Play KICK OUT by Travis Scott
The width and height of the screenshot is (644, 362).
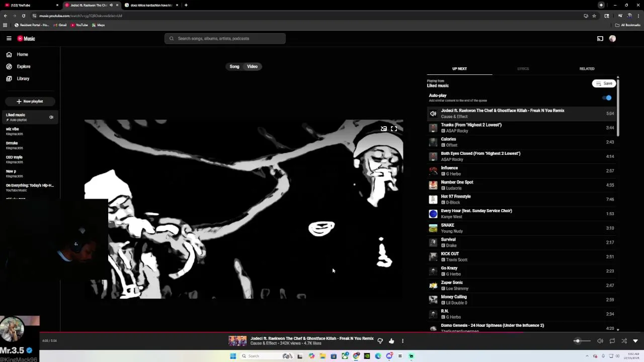[522, 256]
